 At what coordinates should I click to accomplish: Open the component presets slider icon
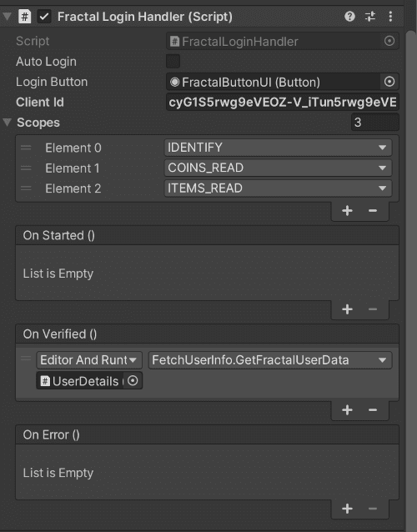pyautogui.click(x=370, y=17)
